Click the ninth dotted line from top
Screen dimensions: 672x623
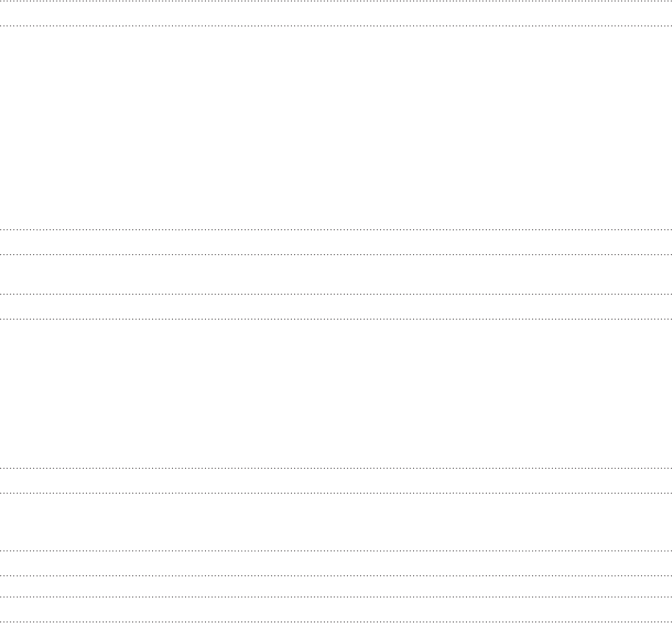336,551
